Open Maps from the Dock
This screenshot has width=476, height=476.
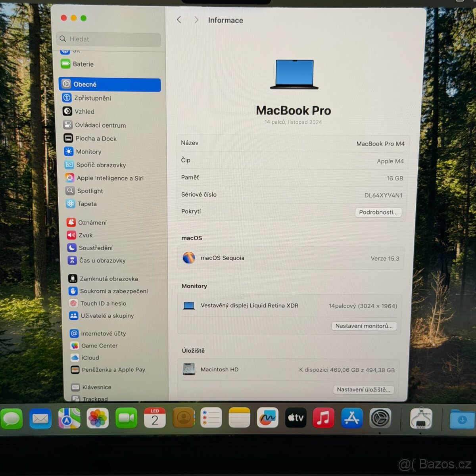tap(69, 418)
